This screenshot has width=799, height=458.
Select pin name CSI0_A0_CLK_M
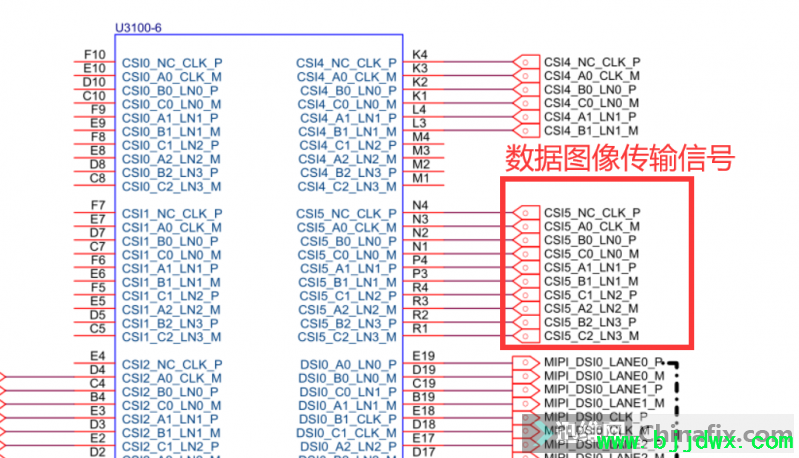172,77
